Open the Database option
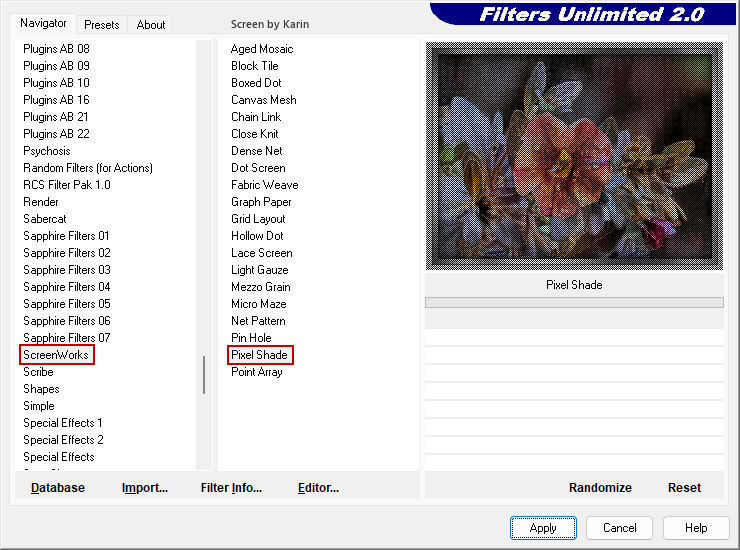Image resolution: width=740 pixels, height=550 pixels. 58,488
